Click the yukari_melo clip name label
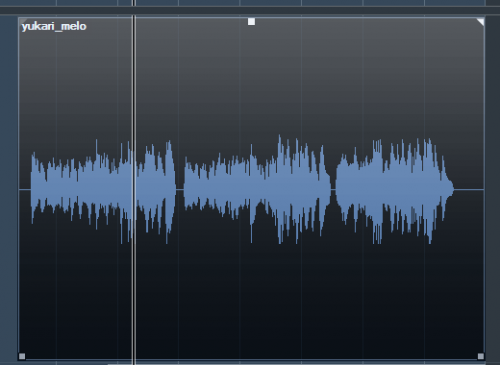The width and height of the screenshot is (500, 365). point(54,26)
